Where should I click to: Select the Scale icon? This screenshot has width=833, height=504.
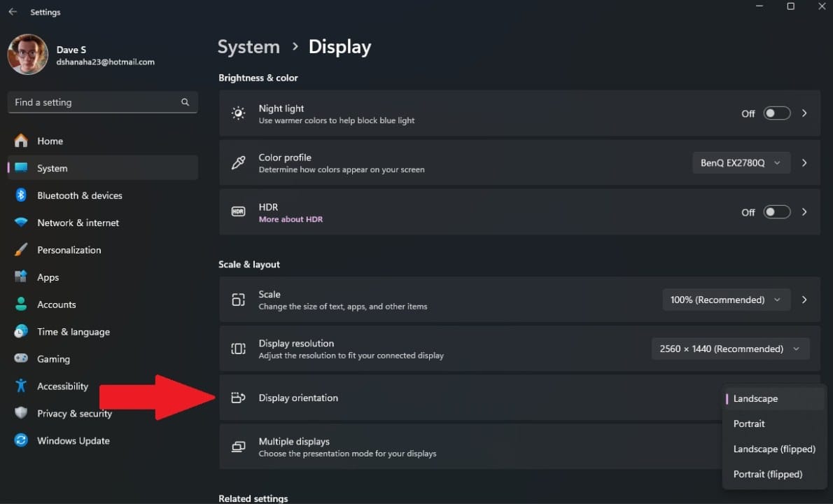click(x=238, y=299)
